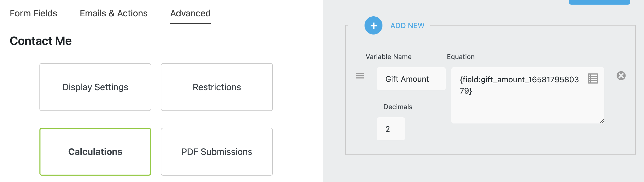Viewport: 644px width, 182px height.
Task: Click the Decimals label text
Action: [x=398, y=107]
